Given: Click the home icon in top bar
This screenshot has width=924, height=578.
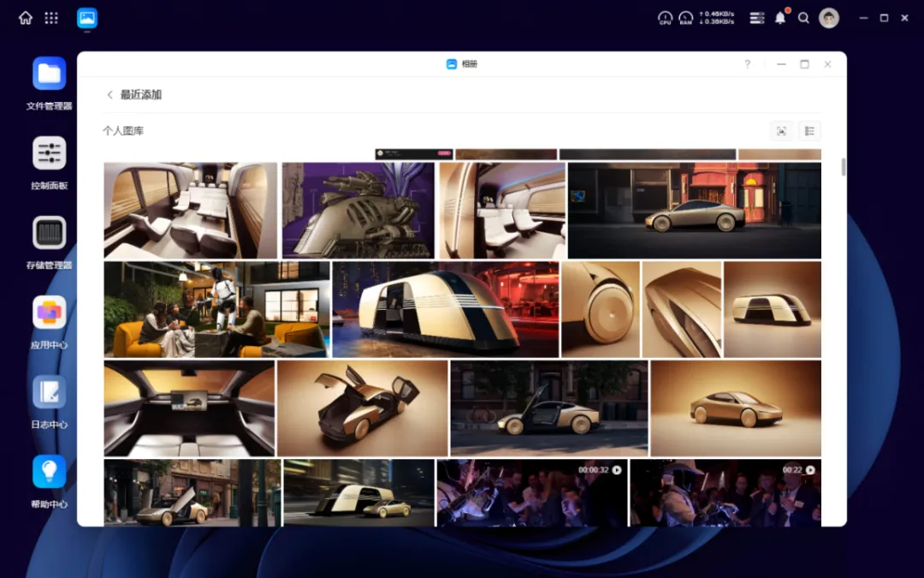Looking at the screenshot, I should pos(26,18).
